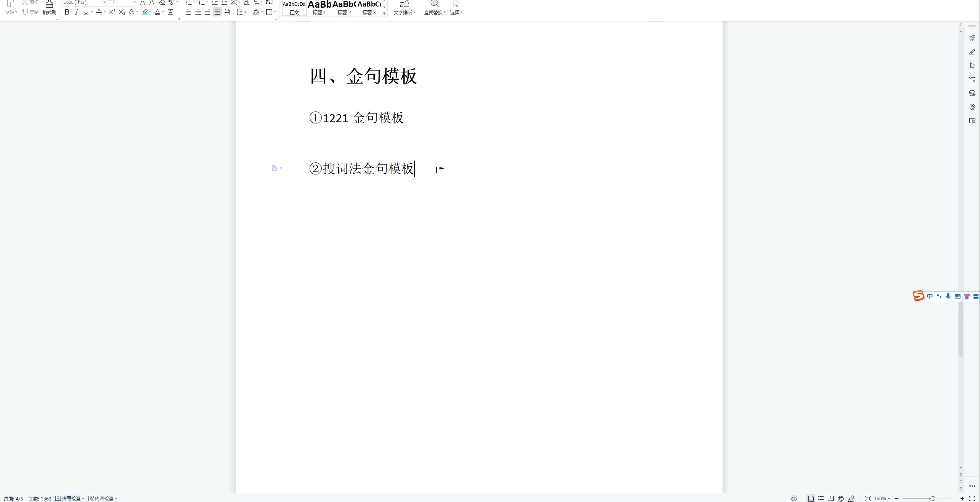Image resolution: width=980 pixels, height=502 pixels.
Task: Open the font size combo box 三号
Action: [x=122, y=2]
